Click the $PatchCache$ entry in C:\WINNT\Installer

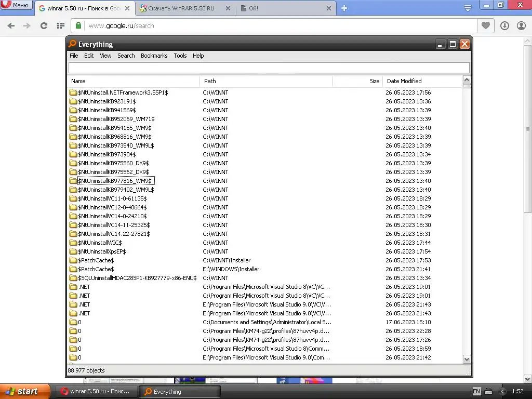(96, 260)
